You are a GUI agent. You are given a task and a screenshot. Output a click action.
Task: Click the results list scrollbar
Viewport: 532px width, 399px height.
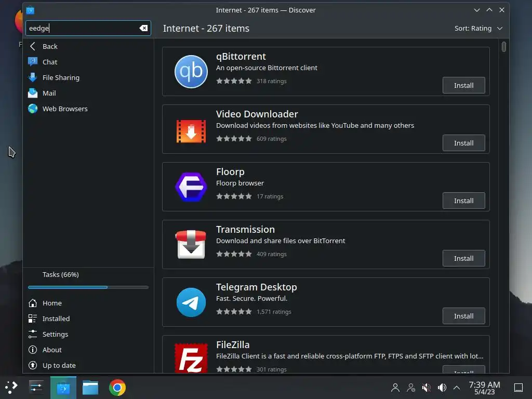pyautogui.click(x=504, y=46)
